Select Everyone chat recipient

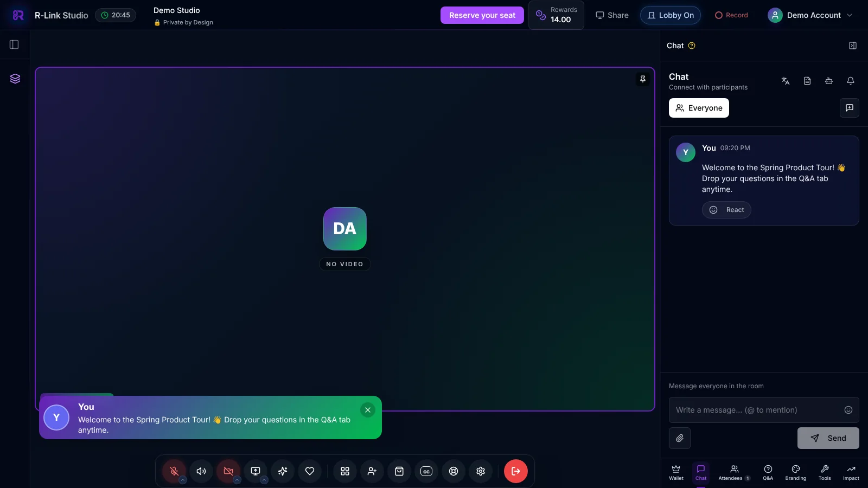699,108
